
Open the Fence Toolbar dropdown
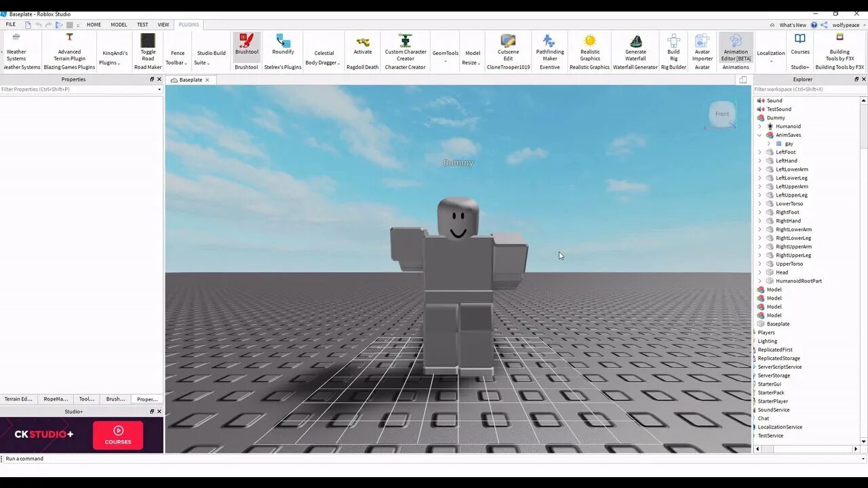coord(177,58)
